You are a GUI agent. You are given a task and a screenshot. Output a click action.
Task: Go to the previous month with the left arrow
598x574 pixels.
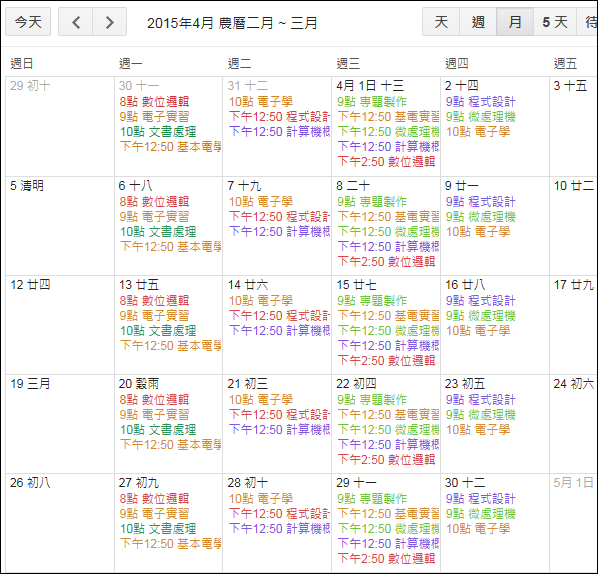pos(76,22)
